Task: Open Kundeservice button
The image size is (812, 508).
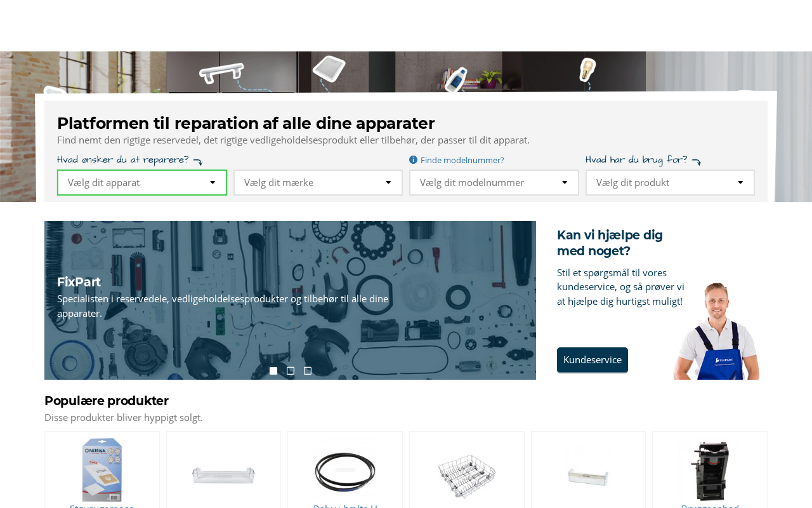Action: click(593, 360)
